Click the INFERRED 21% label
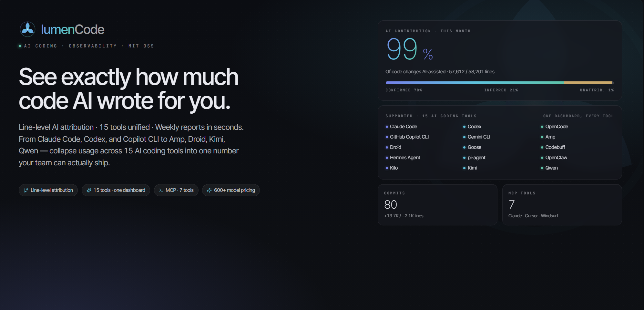The width and height of the screenshot is (644, 310). pyautogui.click(x=501, y=90)
